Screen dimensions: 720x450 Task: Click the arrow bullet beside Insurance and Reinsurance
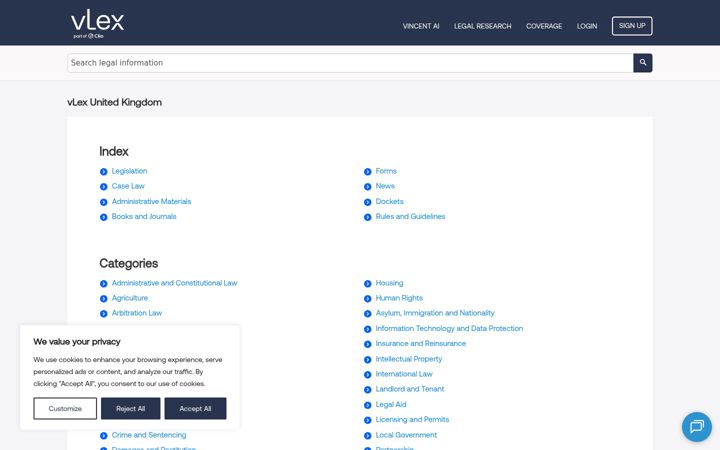(x=367, y=344)
